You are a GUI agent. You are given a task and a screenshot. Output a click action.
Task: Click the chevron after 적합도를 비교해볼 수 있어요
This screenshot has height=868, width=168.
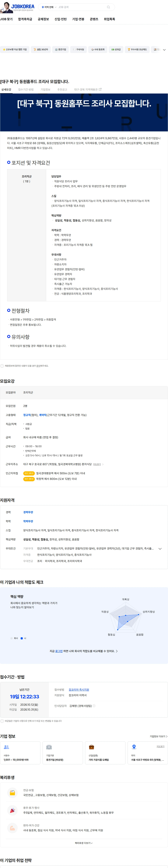[117, 651]
